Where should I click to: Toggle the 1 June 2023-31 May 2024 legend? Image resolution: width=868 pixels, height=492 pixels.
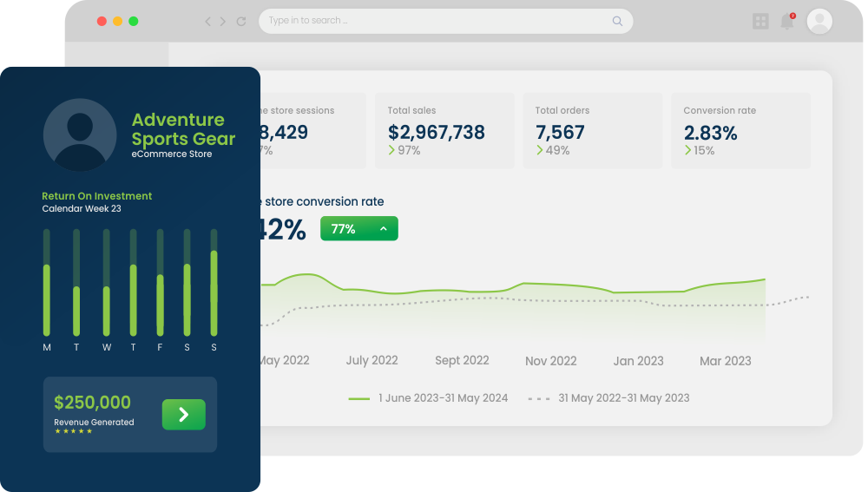coord(428,398)
